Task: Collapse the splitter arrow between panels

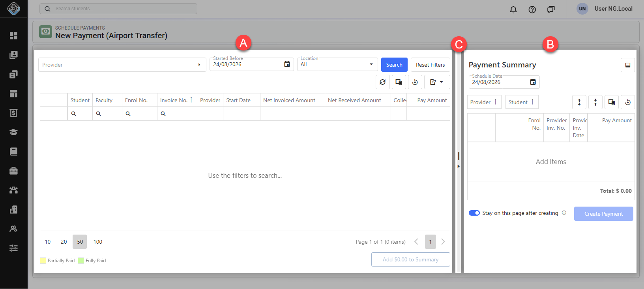Action: tap(459, 166)
